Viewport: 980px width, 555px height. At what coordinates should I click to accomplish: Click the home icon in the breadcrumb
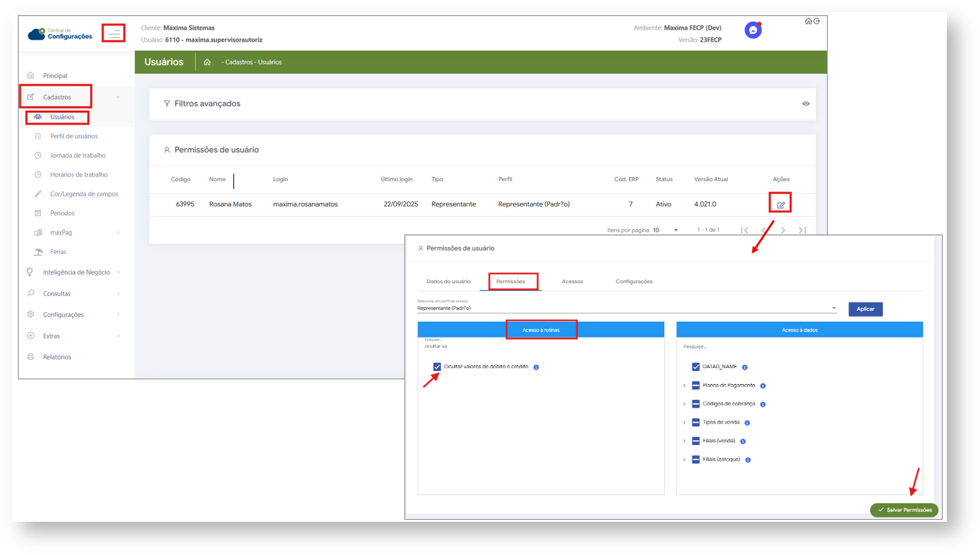[x=207, y=62]
